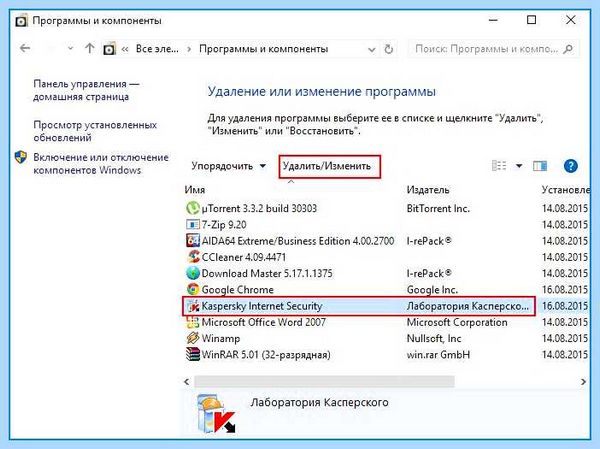The width and height of the screenshot is (600, 449).
Task: Open recent locations dropdown chevron
Action: pos(70,49)
